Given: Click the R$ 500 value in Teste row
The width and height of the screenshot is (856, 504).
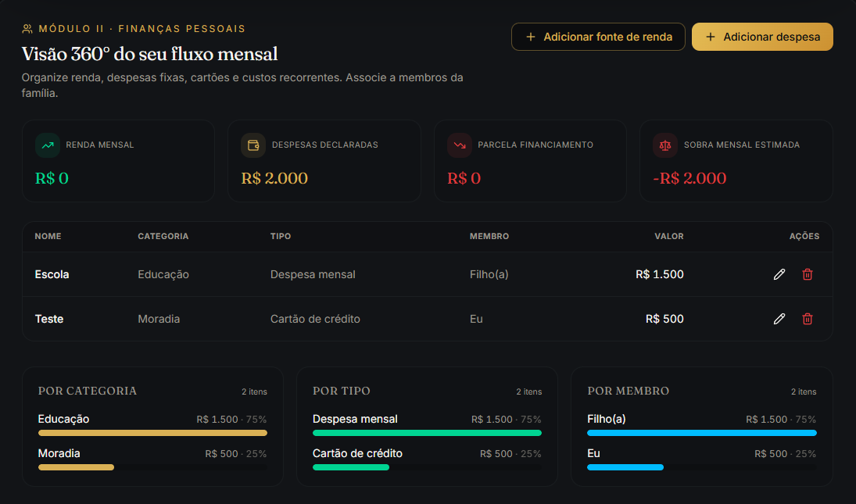Looking at the screenshot, I should click(x=664, y=319).
